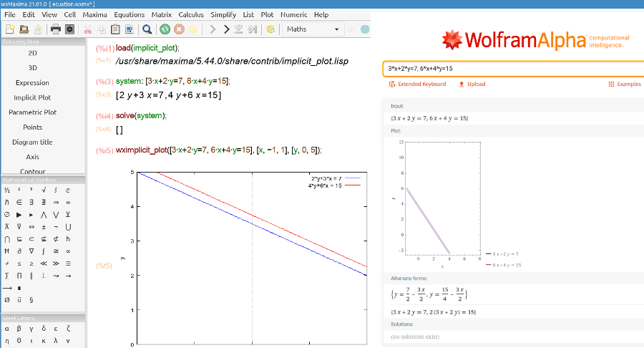Insert the element-of symbol ∈
Viewport: 644px width, 348px height.
[x=19, y=202]
